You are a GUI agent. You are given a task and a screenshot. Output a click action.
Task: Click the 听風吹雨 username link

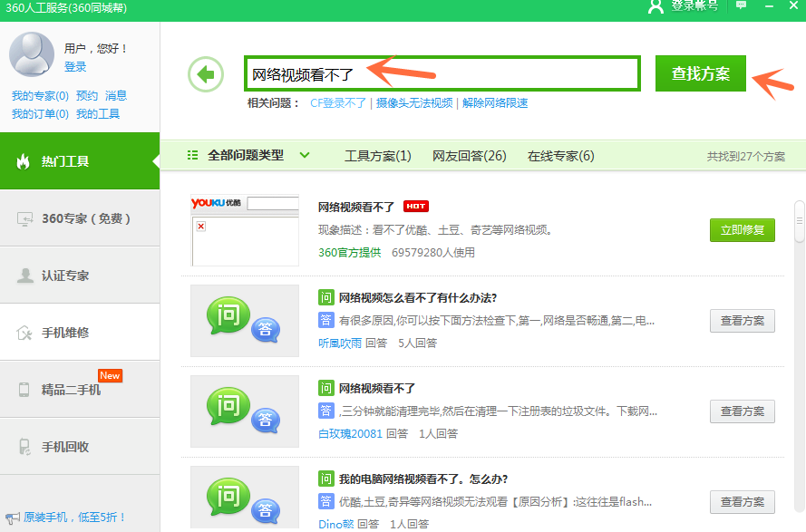coord(340,343)
